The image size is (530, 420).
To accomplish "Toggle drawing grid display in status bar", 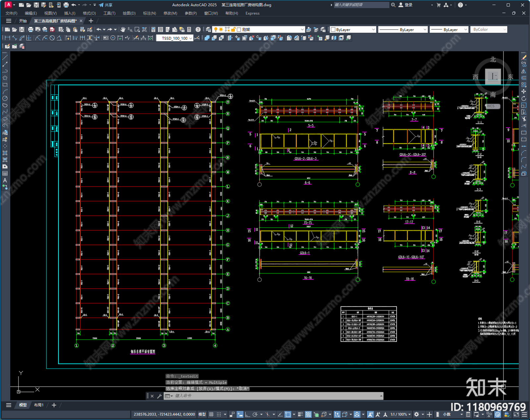I will 211,414.
